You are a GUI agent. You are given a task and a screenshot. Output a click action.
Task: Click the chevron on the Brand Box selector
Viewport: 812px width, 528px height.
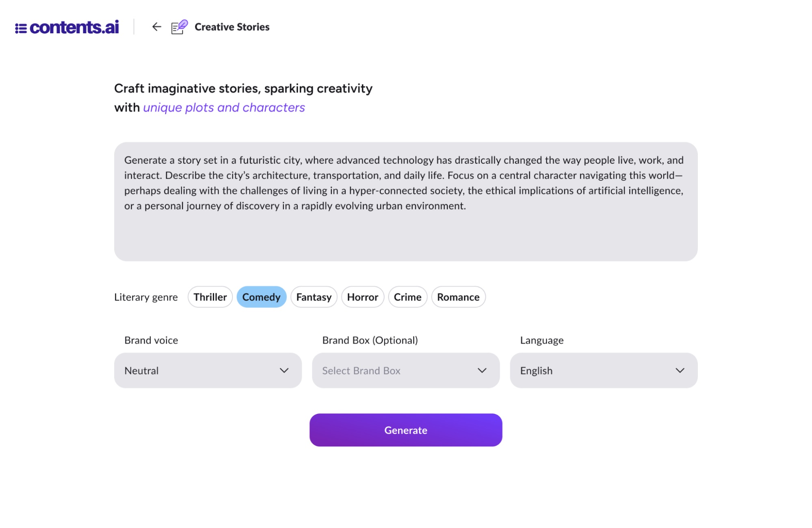482,370
